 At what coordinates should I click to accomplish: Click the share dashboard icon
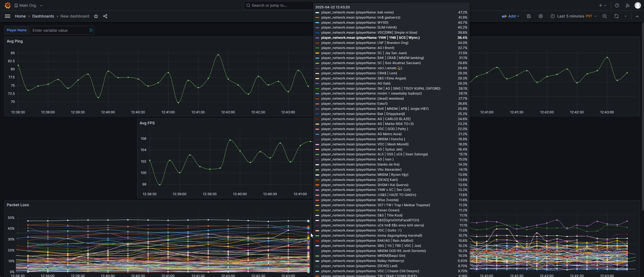click(105, 16)
